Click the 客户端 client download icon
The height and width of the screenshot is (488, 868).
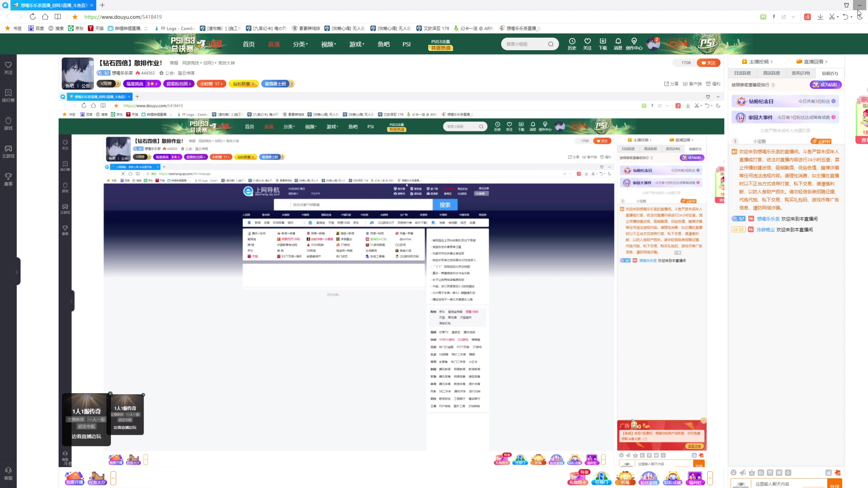692,84
